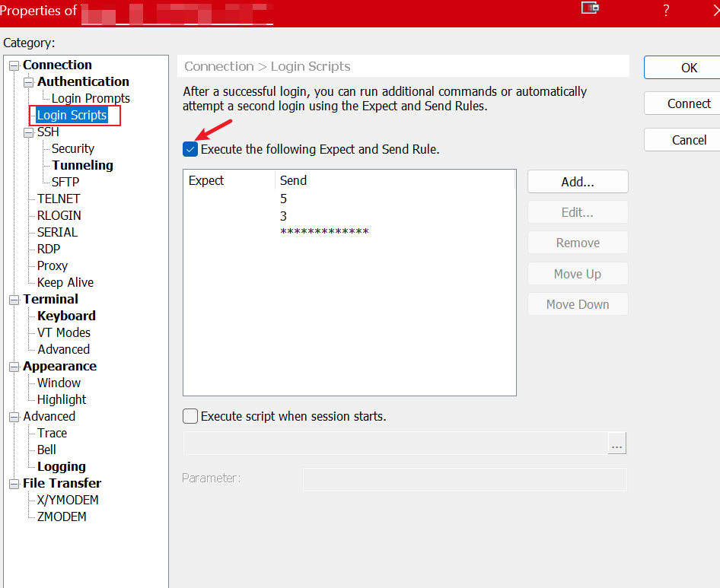Enable Execute script when session starts
The width and height of the screenshot is (720, 588).
(x=190, y=416)
